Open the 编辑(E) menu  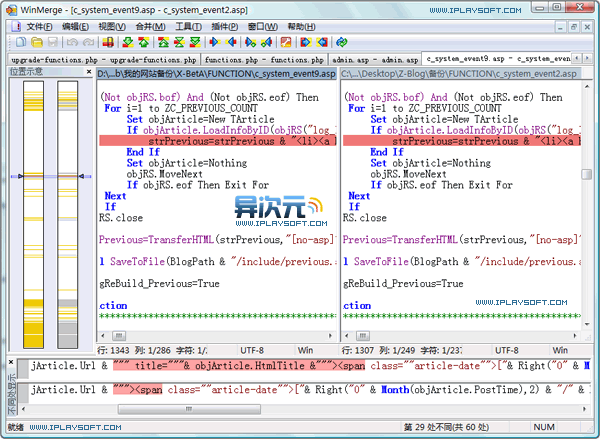point(75,26)
